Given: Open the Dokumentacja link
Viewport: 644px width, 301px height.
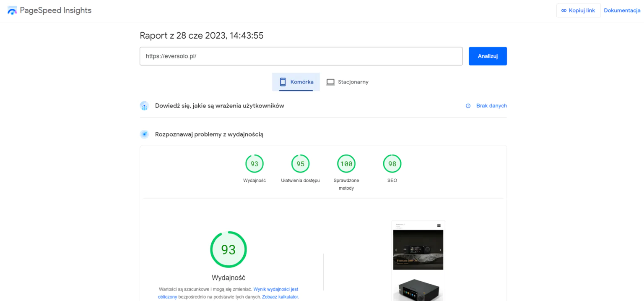Looking at the screenshot, I should coord(622,10).
